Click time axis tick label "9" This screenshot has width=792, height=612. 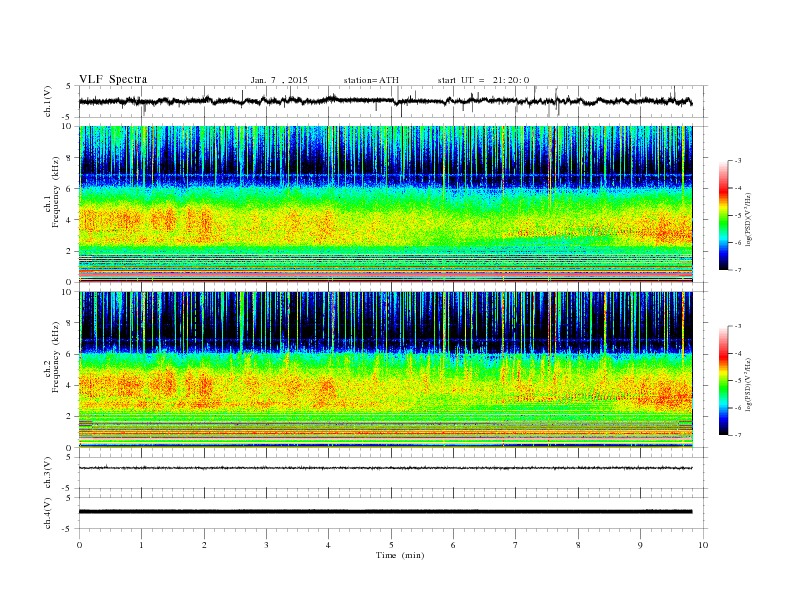[x=640, y=545]
